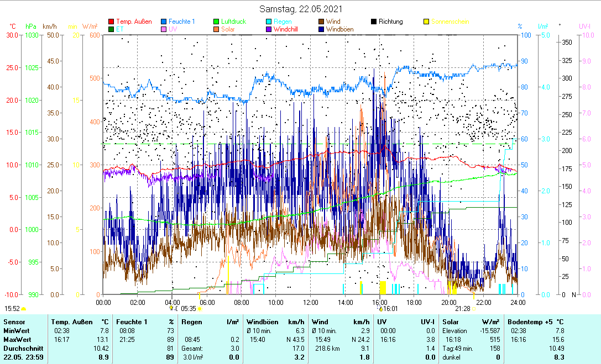Select the green Luftdruck legend marker
Viewport: 601px width, 364px height.
click(216, 22)
